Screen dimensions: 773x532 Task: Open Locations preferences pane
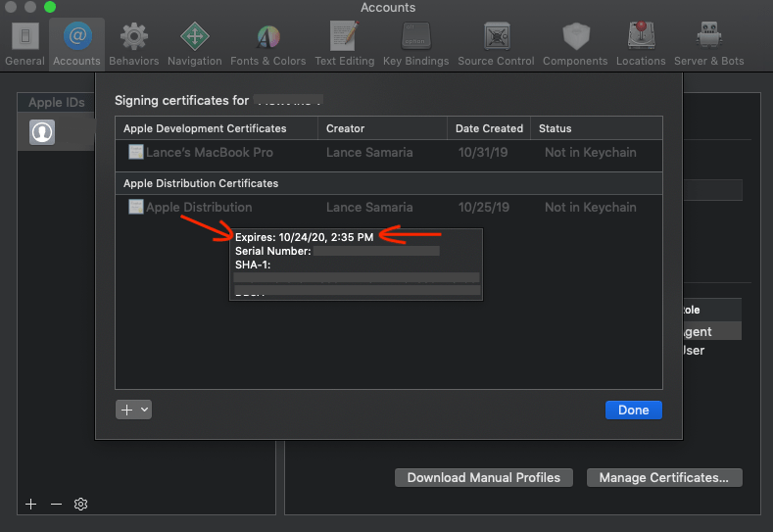(641, 43)
